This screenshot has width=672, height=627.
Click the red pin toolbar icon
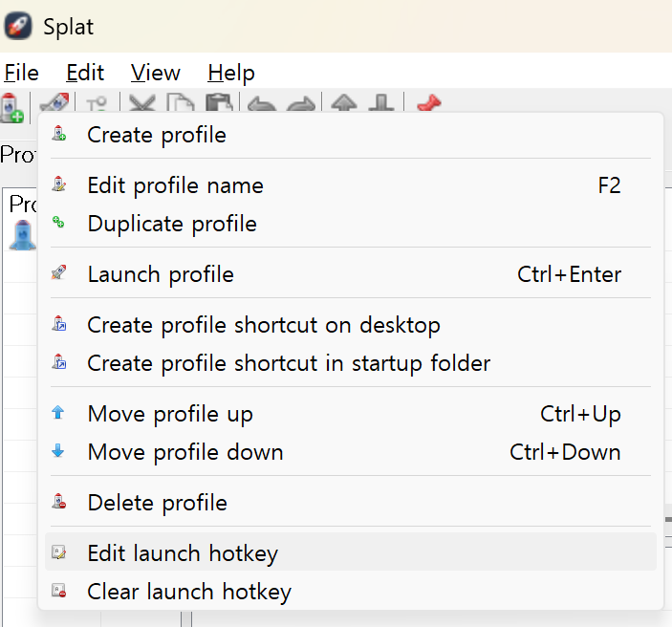[429, 103]
